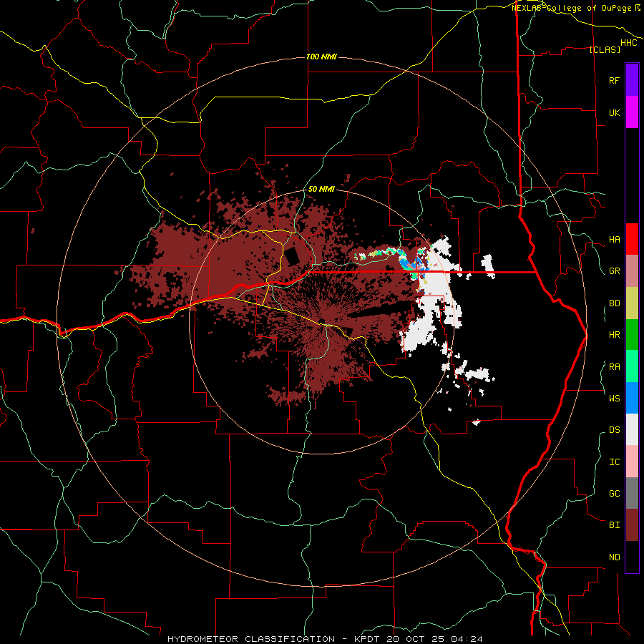The height and width of the screenshot is (644, 644).
Task: Click the ND legend label
Action: point(614,557)
